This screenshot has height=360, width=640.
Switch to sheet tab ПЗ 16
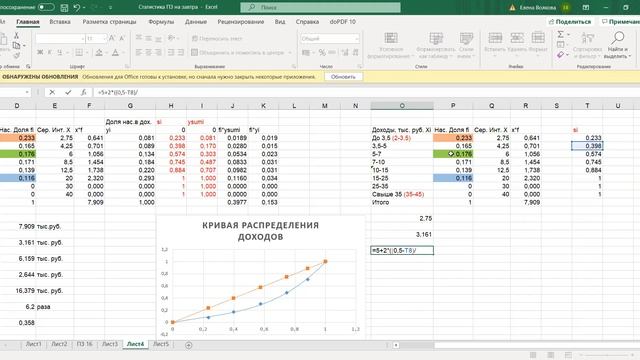[x=84, y=344]
